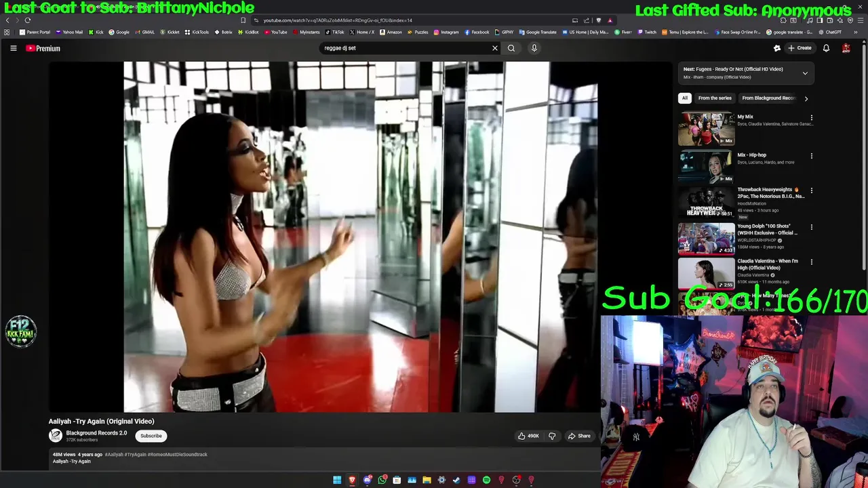Select the All filter chip
Screen dimensions: 868x488
pos(685,98)
